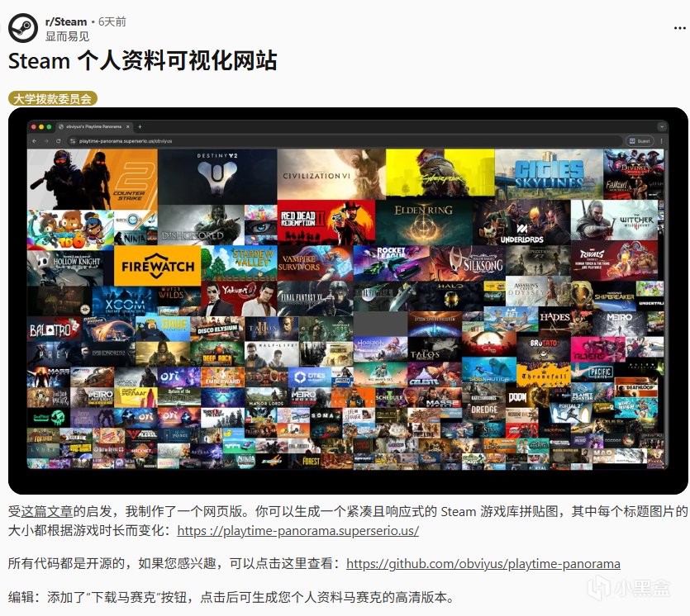Click the Vampire Survivors game tile
690x616 pixels.
315,263
